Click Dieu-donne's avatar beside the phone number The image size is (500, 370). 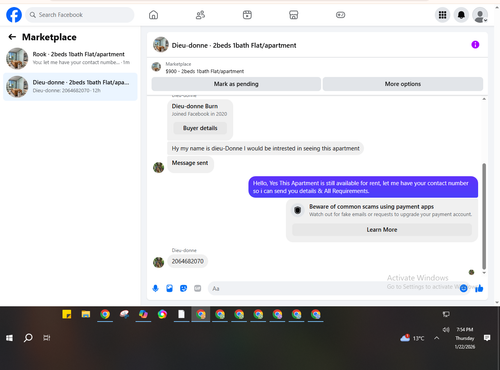pos(158,262)
